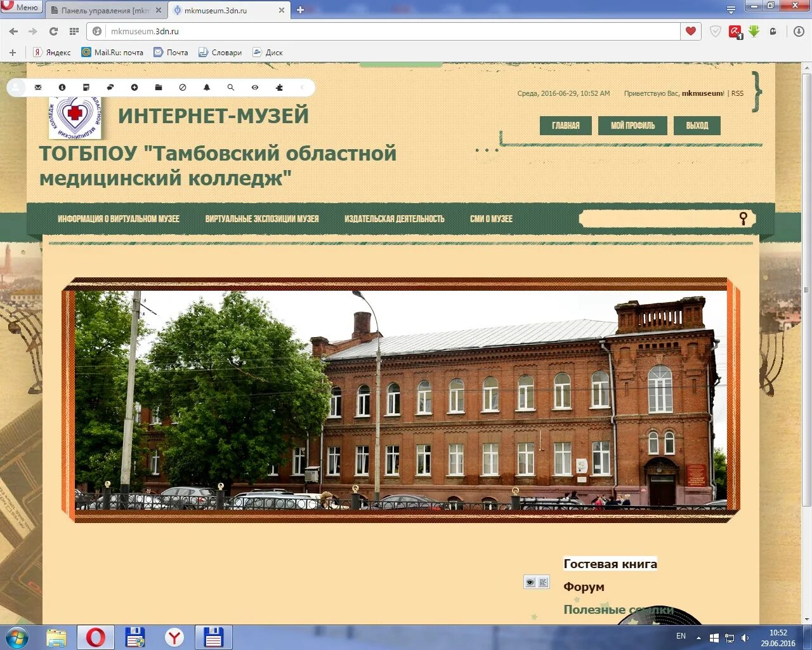Click the small eye icon beside Гостевая книга
The image size is (812, 650).
point(530,582)
